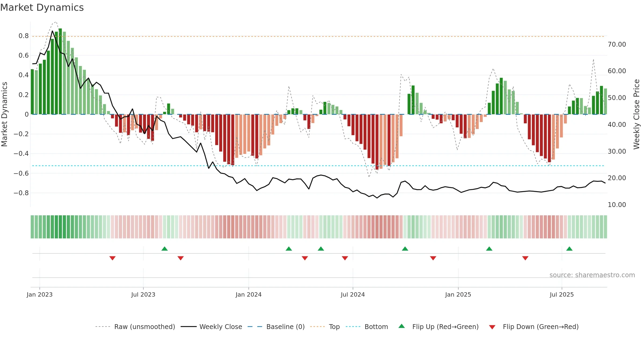Click the 40.00 price tick label
Image resolution: width=644 pixels, height=362 pixels.
click(x=617, y=124)
